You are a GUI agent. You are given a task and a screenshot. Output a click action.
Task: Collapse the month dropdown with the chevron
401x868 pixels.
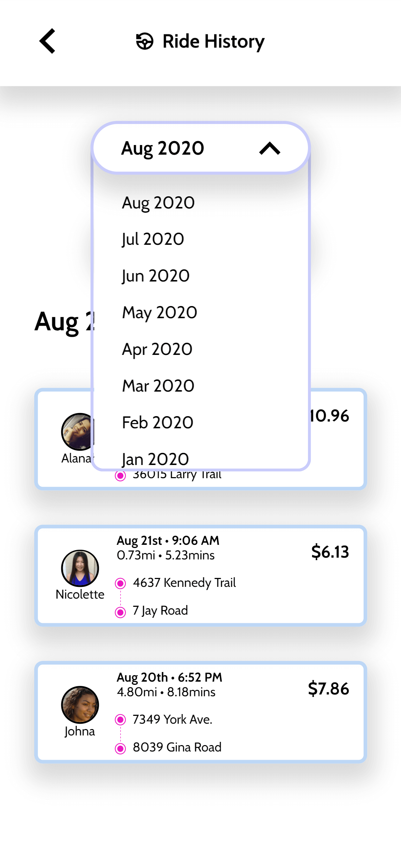pyautogui.click(x=270, y=148)
